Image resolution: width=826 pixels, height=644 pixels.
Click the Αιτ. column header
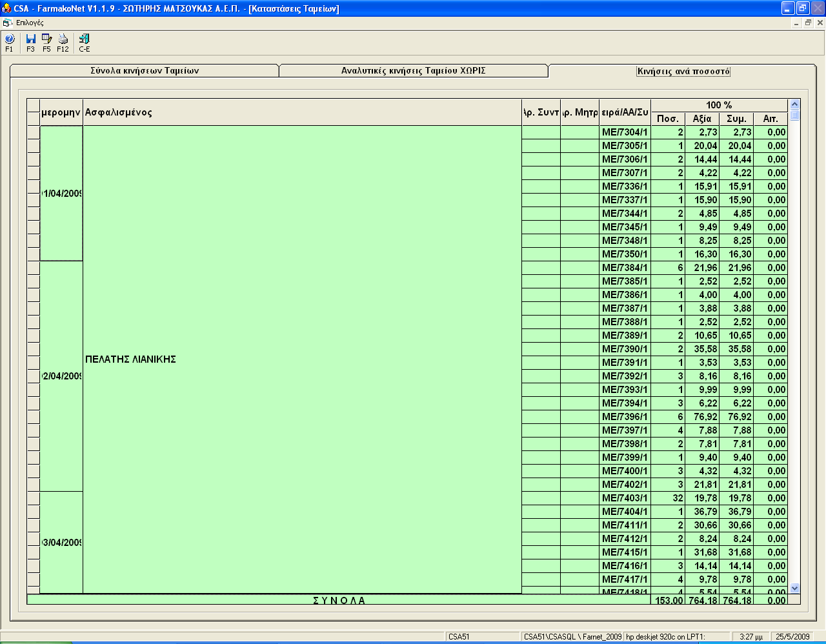771,119
